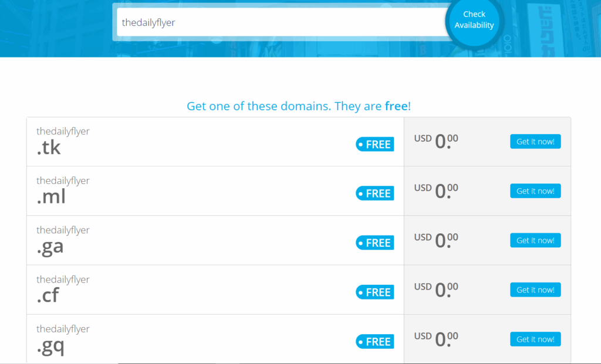Click the FREE badge for .ga domain

(375, 243)
